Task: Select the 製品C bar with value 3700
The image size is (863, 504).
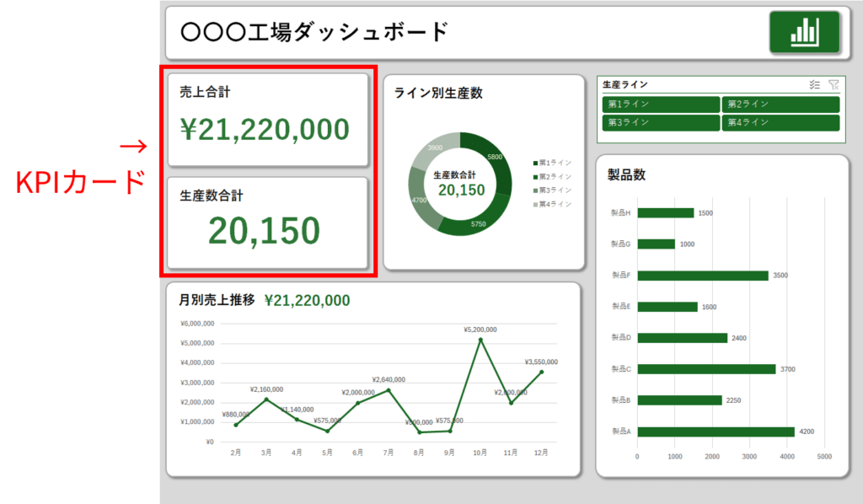Action: [x=707, y=369]
